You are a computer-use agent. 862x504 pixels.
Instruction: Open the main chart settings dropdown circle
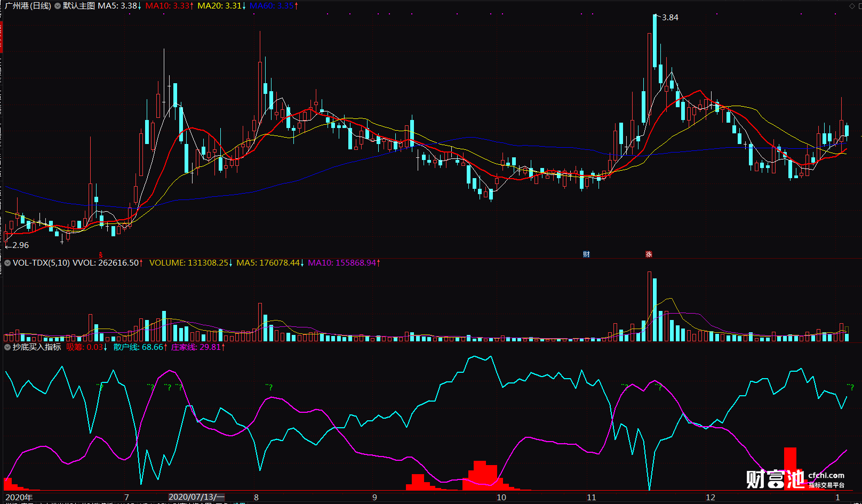(57, 6)
